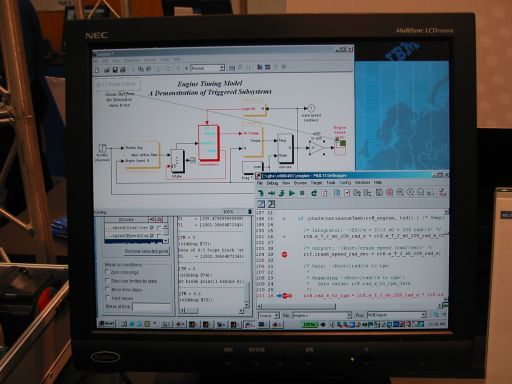Click the red breakpoints icon in debugger toolbar

pos(389,193)
